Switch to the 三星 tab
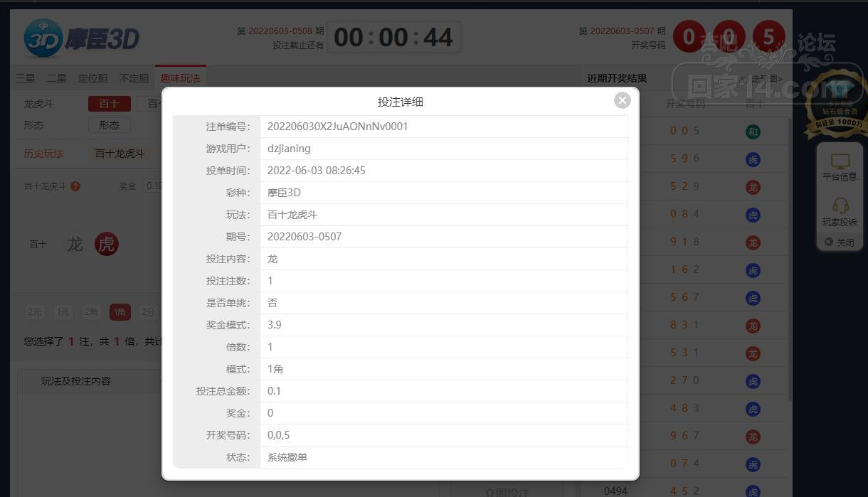The width and height of the screenshot is (868, 497). click(26, 78)
